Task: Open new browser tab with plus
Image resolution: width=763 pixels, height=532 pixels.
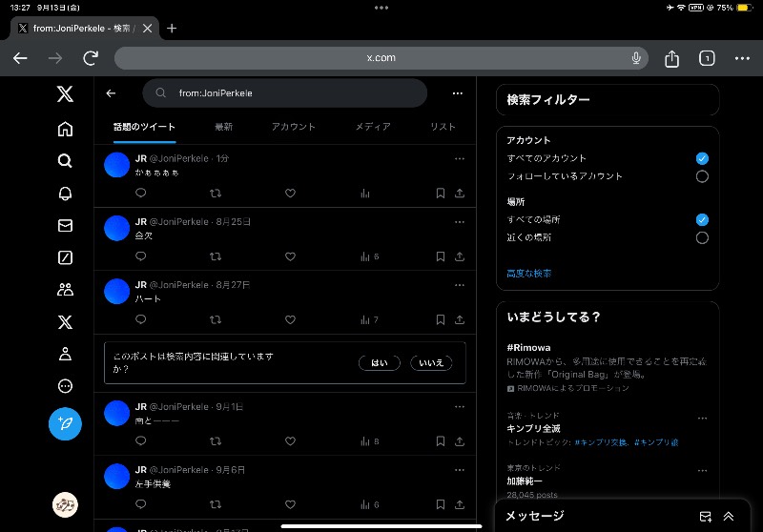Action: click(172, 29)
